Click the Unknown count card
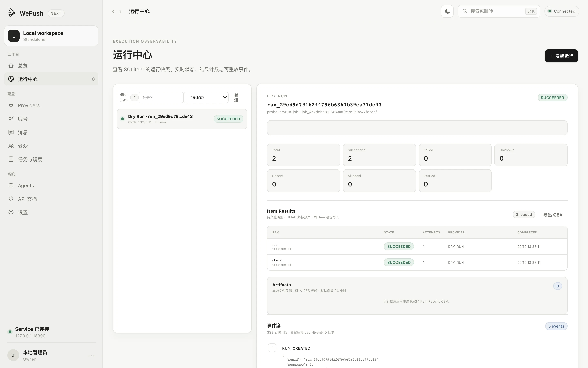The height and width of the screenshot is (368, 588). pos(531,155)
